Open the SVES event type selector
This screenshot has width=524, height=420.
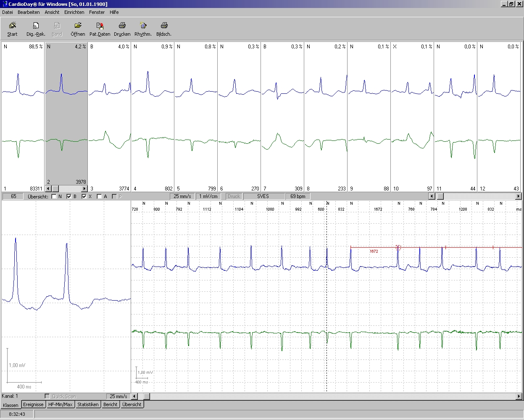pyautogui.click(x=263, y=196)
